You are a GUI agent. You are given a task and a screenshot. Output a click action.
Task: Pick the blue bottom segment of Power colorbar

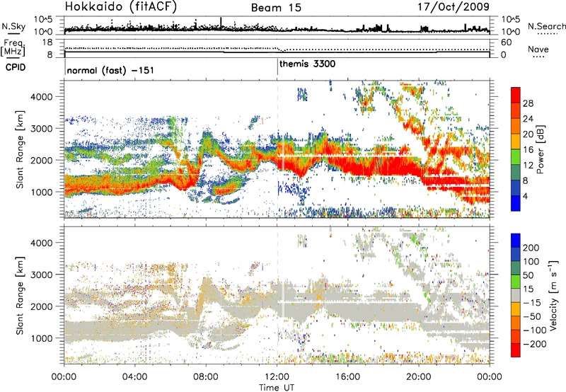point(516,203)
